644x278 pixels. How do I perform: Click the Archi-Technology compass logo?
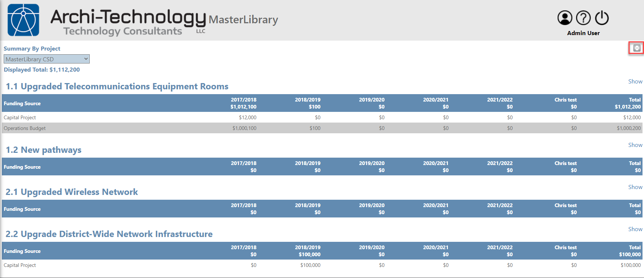(23, 20)
